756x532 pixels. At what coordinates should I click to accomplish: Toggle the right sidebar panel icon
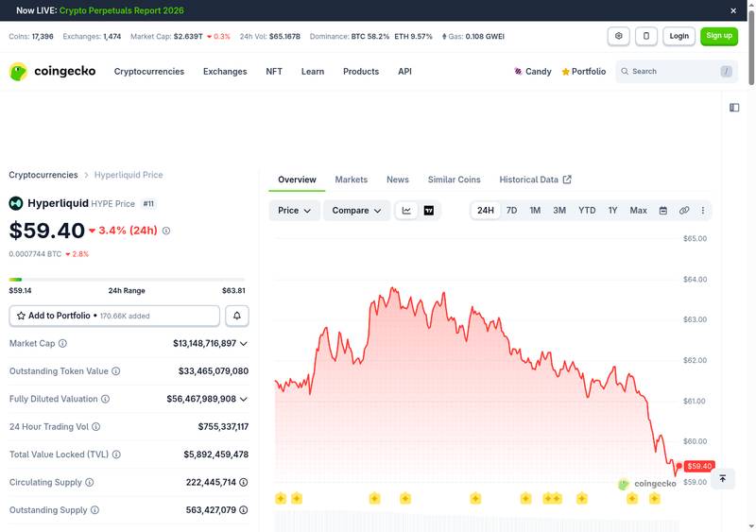(x=734, y=108)
